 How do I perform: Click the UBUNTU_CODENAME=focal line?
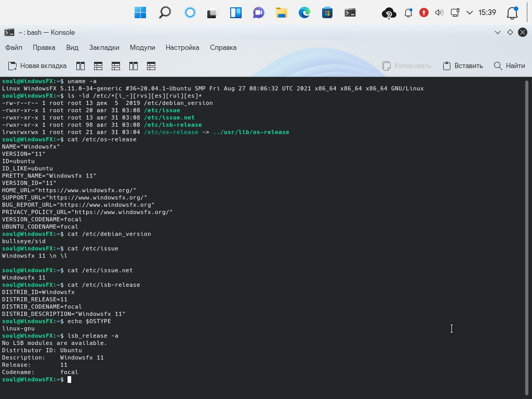[40, 227]
